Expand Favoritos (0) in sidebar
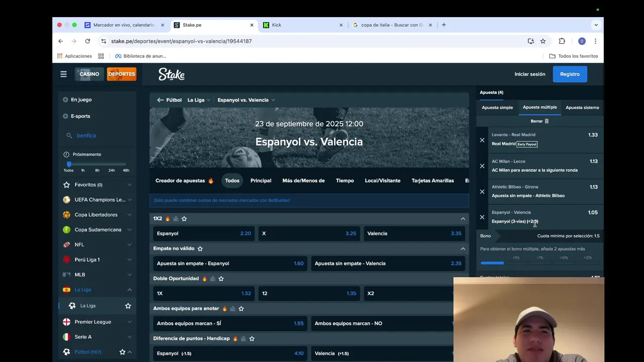The height and width of the screenshot is (362, 644). coord(129,185)
